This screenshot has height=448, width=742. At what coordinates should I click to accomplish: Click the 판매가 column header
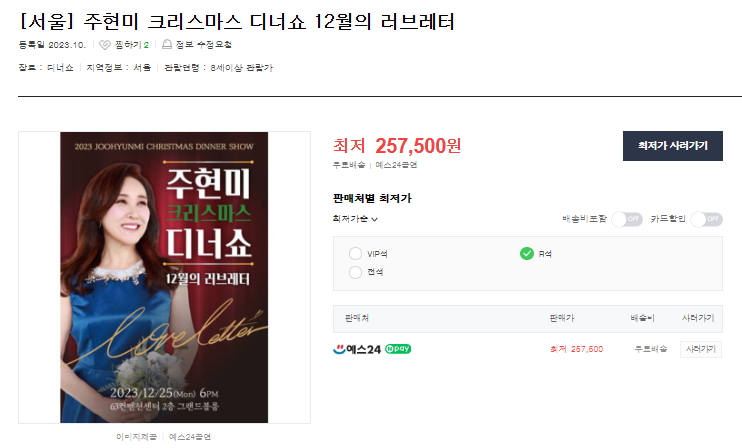[x=562, y=318]
